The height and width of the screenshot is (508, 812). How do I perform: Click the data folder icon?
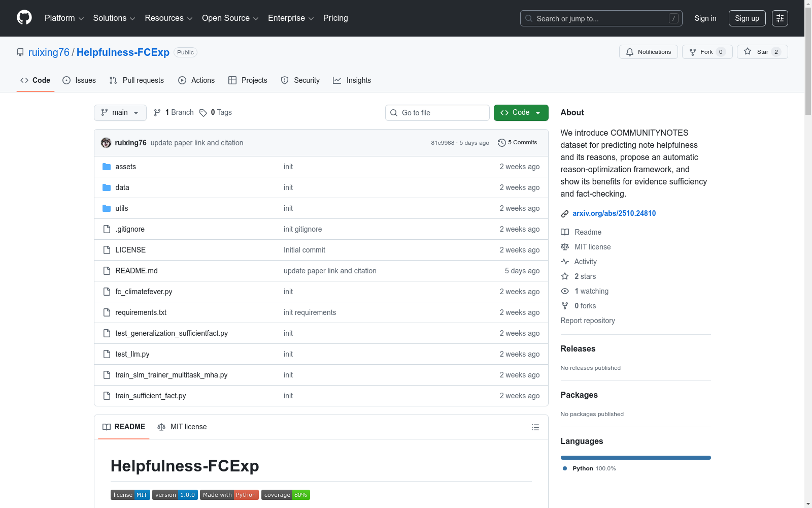coord(107,187)
